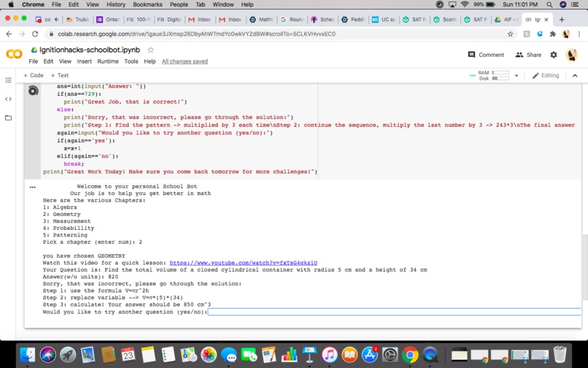
Task: Open Chrome History menu in menu bar
Action: [116, 4]
